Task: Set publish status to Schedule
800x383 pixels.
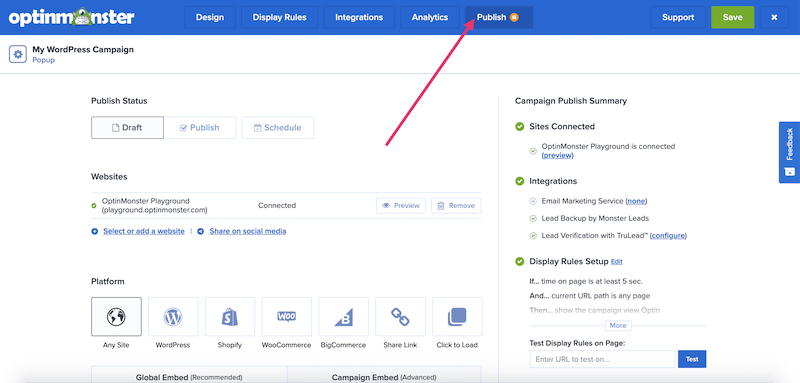Action: tap(278, 127)
